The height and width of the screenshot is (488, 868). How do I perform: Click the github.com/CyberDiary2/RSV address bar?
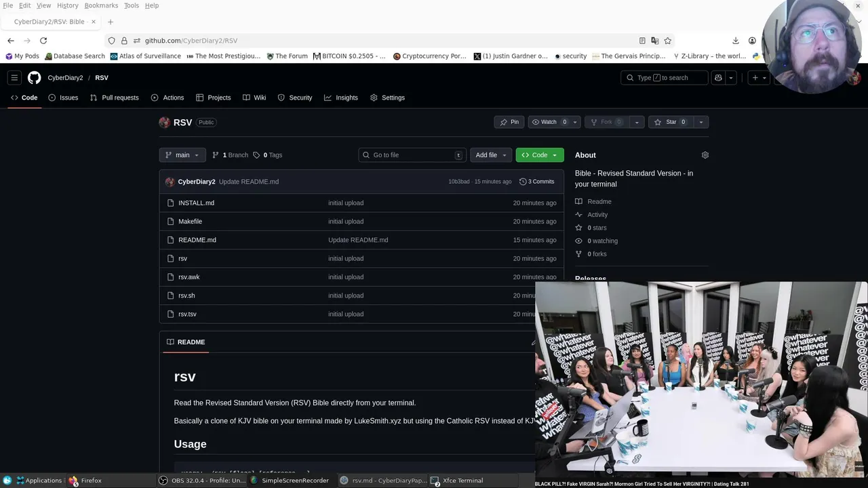(390, 41)
